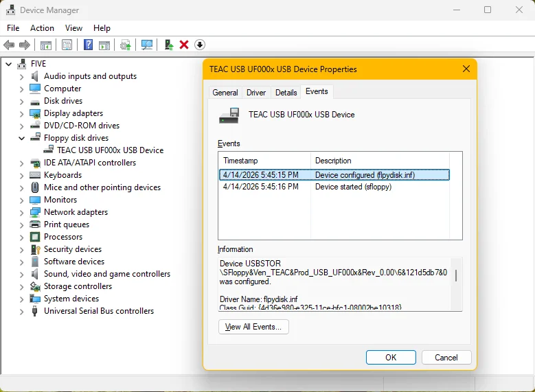Switch to the General tab
Image resolution: width=535 pixels, height=392 pixels.
click(225, 93)
